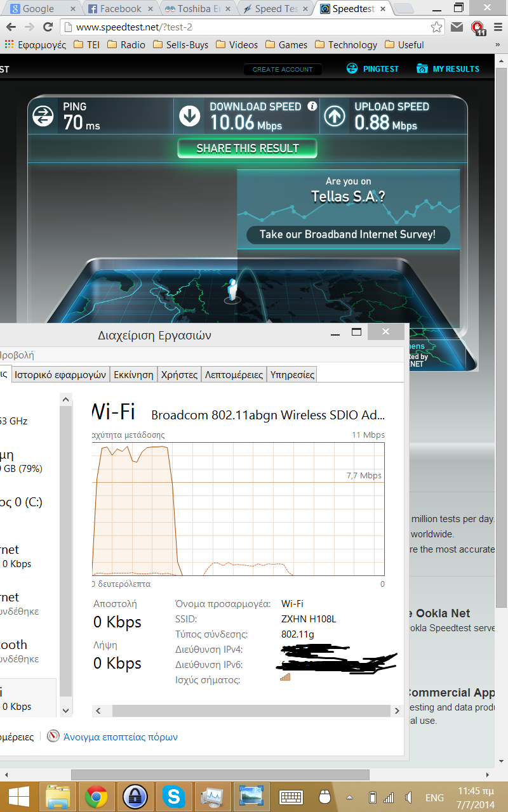Open the Technology bookmarks folder
This screenshot has width=508, height=812.
346,45
